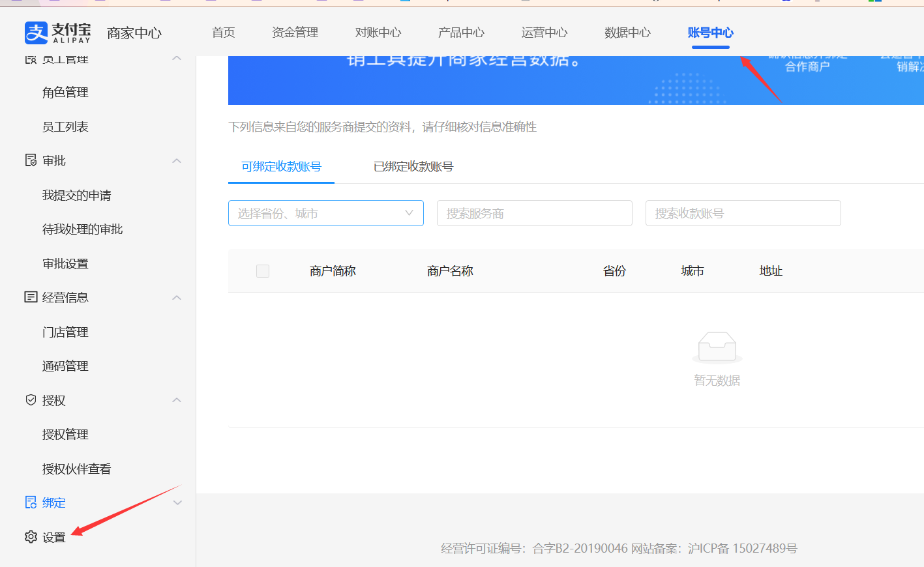Click the Alipay logo icon

(x=37, y=33)
